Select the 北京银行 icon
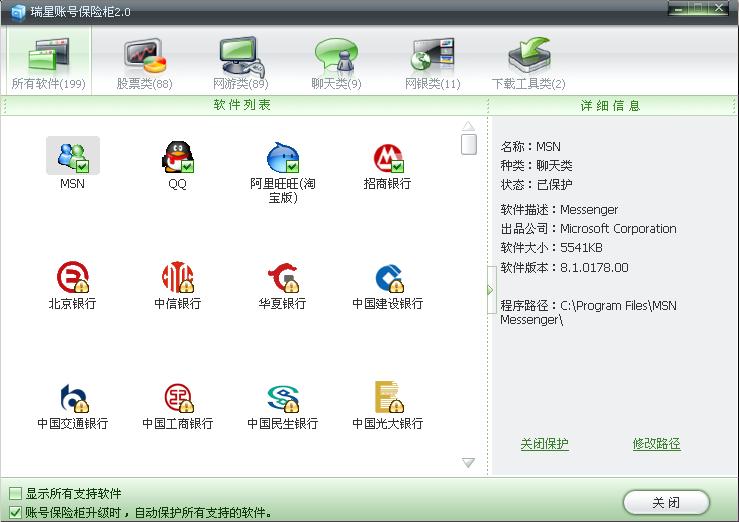Viewport: 739px width, 522px height. click(73, 277)
